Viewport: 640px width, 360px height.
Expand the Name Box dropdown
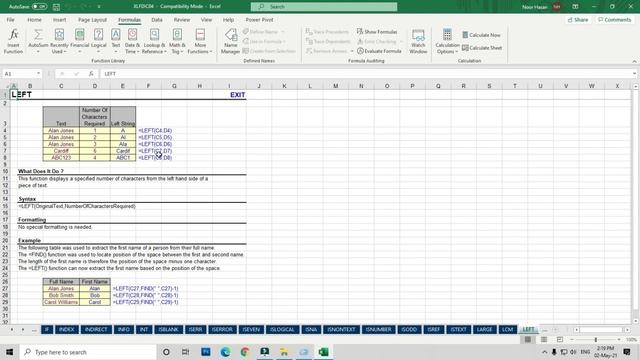(x=38, y=73)
